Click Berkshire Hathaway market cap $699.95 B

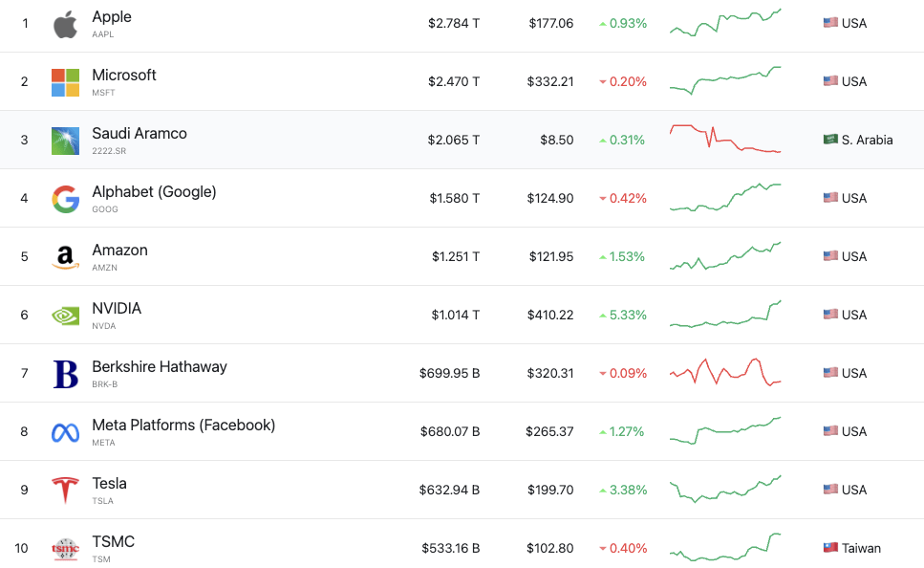coord(450,374)
